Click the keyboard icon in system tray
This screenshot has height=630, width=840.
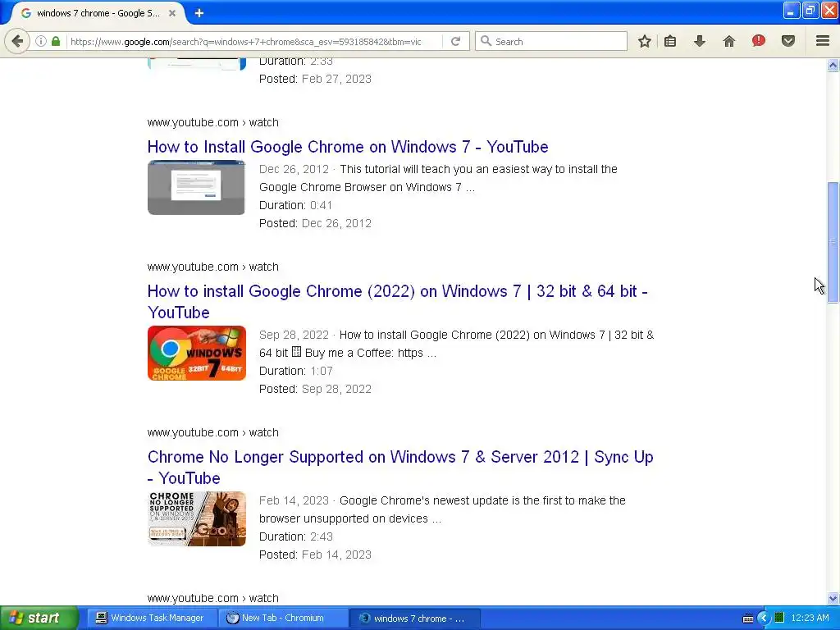[x=748, y=619]
